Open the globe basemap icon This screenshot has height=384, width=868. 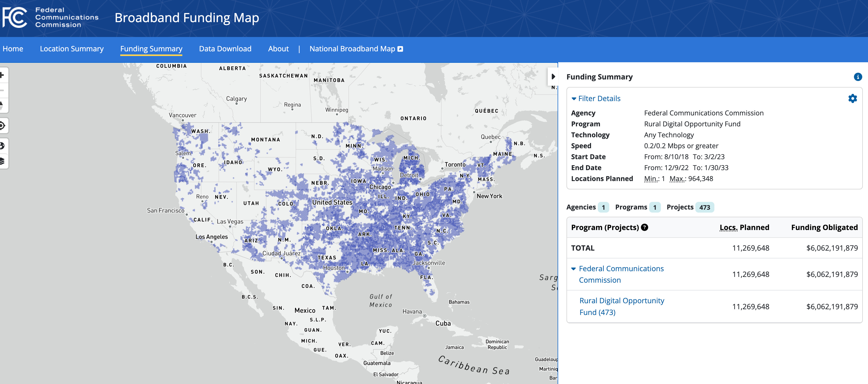(2, 146)
